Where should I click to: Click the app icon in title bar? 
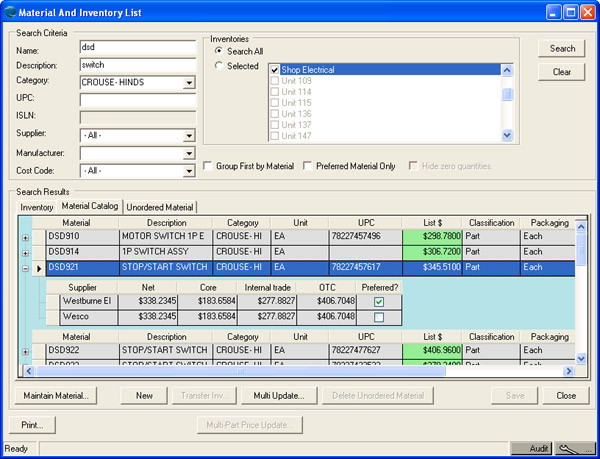pos(12,12)
